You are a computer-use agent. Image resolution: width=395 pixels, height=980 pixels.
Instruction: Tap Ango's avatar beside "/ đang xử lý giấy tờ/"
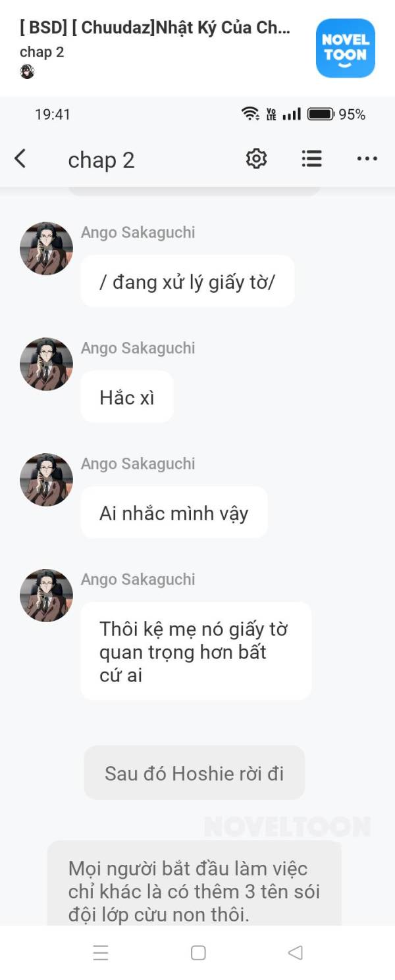click(46, 248)
